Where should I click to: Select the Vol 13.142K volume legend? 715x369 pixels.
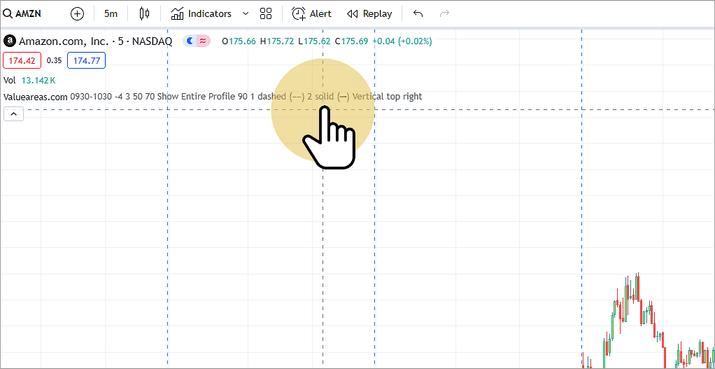point(30,80)
